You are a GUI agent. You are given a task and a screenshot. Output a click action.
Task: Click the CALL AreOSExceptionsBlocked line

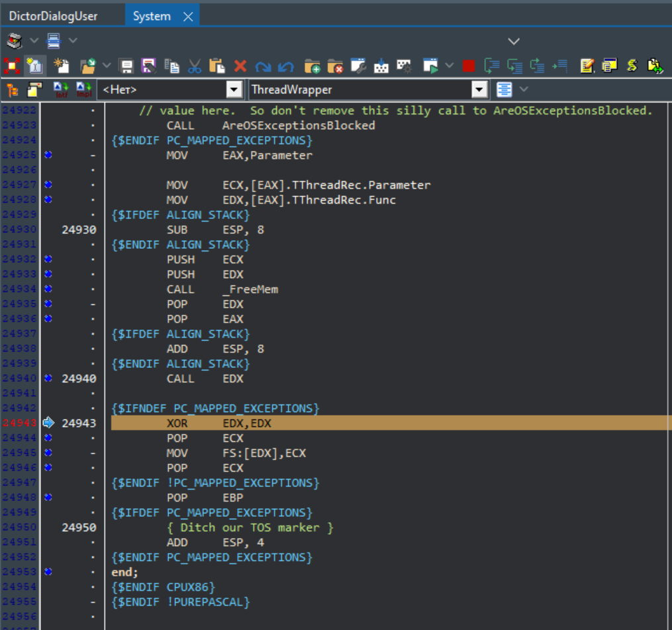[x=271, y=126]
